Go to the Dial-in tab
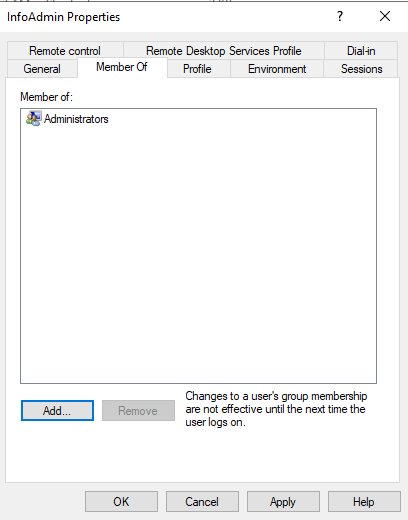408x520 pixels. [x=361, y=51]
